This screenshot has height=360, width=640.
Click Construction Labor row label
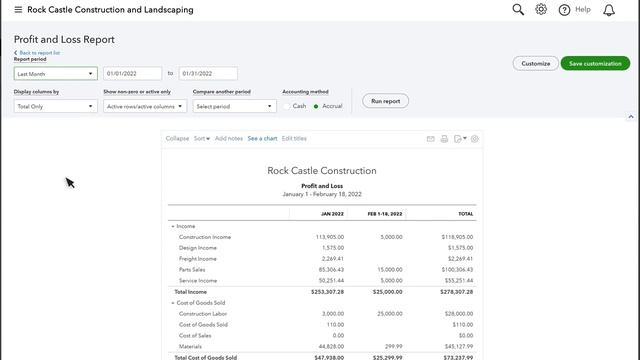click(203, 313)
